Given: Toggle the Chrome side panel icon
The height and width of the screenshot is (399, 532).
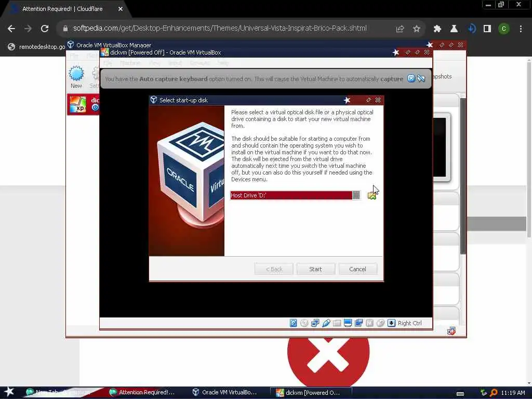Looking at the screenshot, I should [x=487, y=29].
